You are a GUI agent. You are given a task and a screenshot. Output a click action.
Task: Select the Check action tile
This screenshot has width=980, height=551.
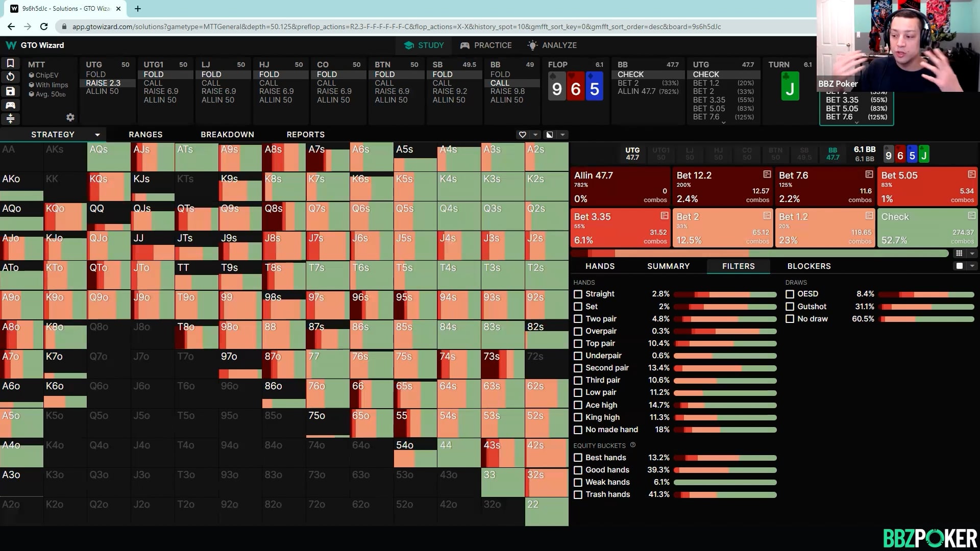tap(927, 228)
